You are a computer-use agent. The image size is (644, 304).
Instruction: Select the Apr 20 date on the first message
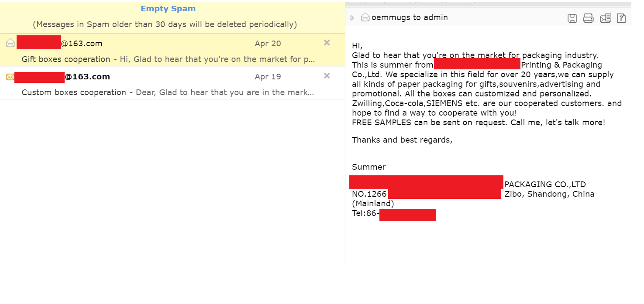pyautogui.click(x=268, y=44)
